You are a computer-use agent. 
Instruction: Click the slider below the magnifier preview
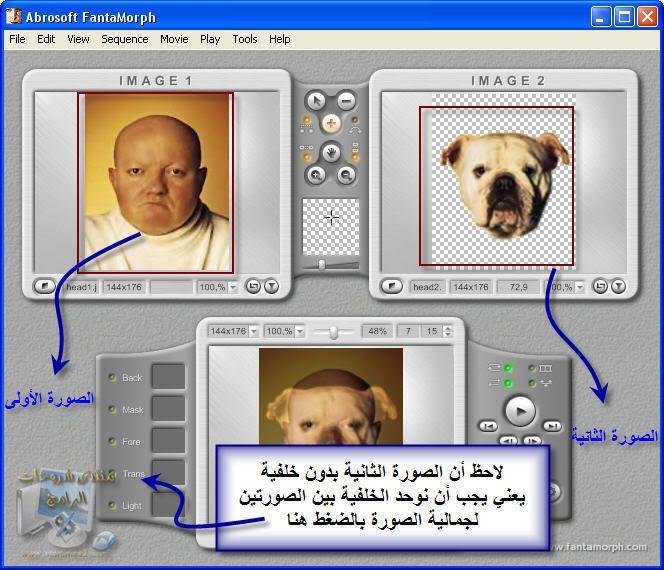pos(332,266)
